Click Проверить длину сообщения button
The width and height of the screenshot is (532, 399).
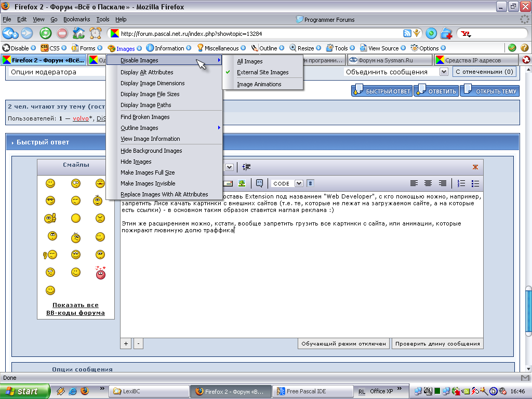(x=437, y=343)
